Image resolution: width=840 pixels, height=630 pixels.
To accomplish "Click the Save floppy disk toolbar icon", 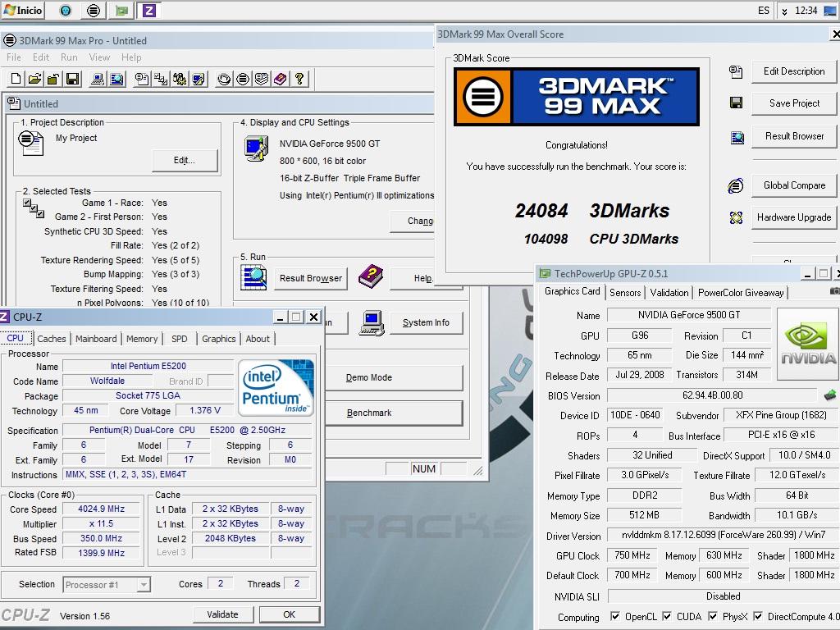I will pos(72,80).
